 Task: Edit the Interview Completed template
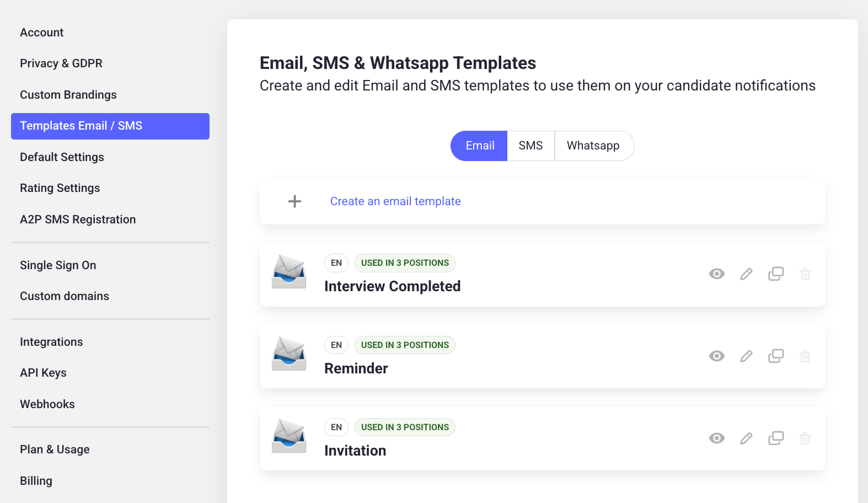click(746, 274)
